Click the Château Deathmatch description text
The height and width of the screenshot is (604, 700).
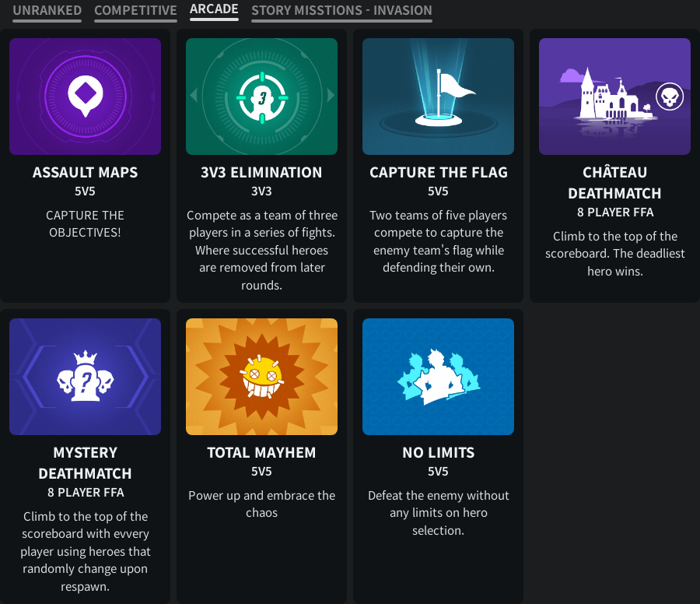[615, 254]
